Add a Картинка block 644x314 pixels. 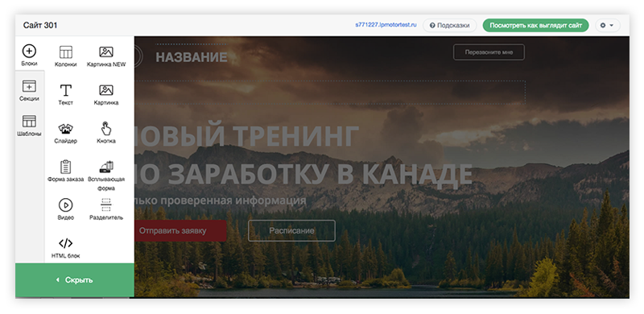[x=106, y=94]
